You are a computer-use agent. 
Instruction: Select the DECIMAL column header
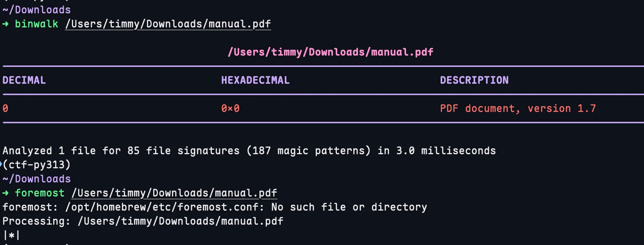coord(24,81)
